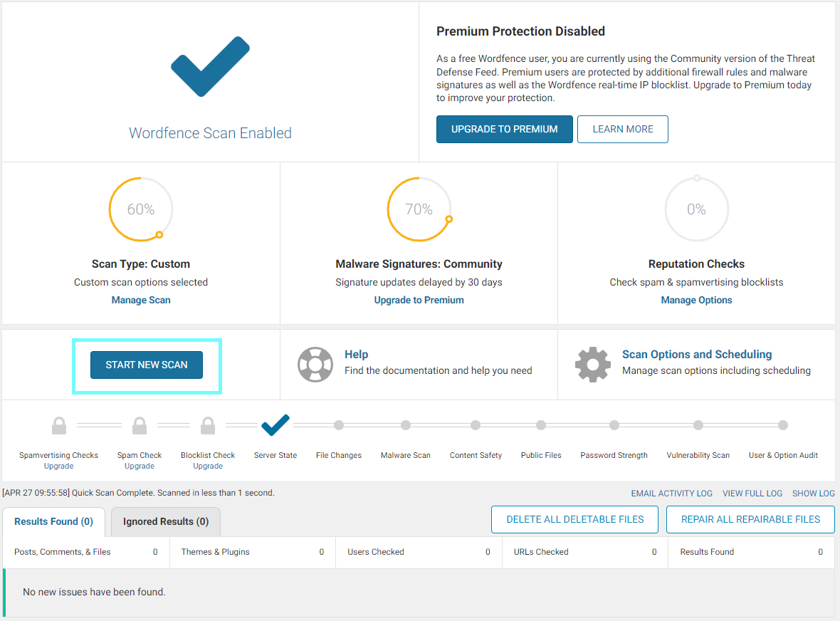This screenshot has height=621, width=840.
Task: Click the Scan Options and Scheduling gear icon
Action: (593, 364)
